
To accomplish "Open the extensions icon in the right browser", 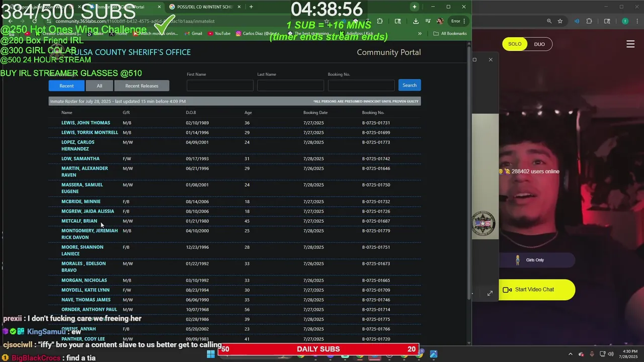I will point(589,21).
